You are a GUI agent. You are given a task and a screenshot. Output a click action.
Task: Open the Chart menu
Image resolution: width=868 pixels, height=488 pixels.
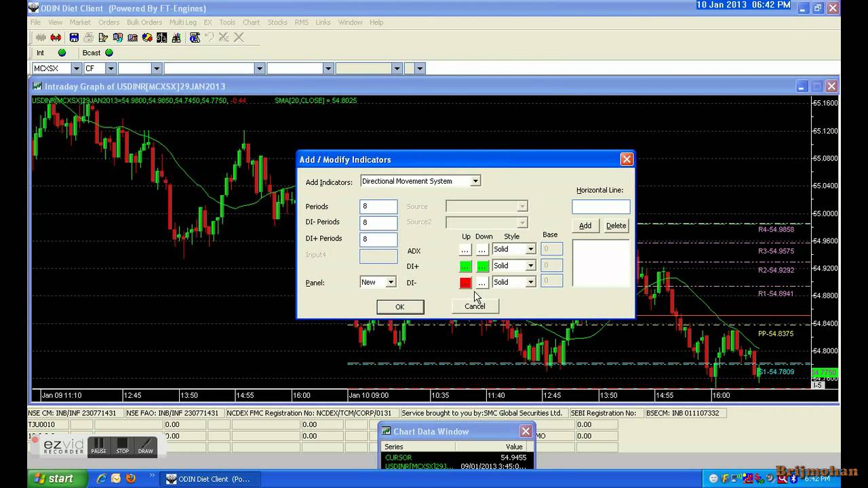(x=252, y=22)
